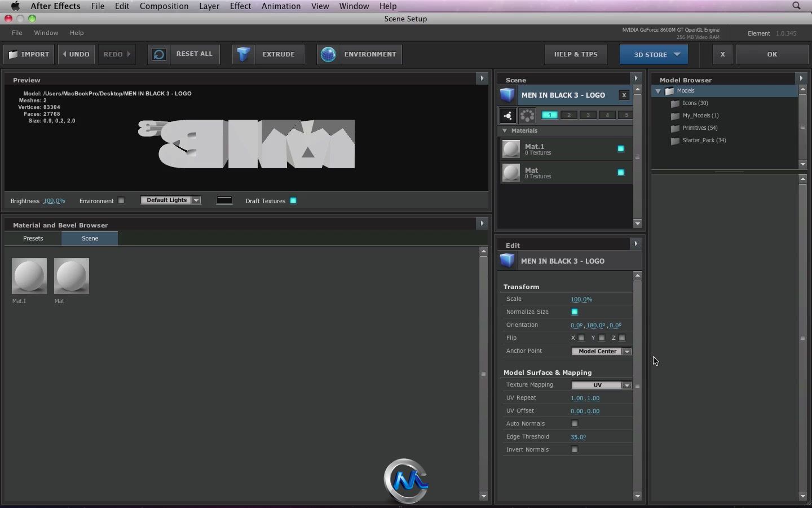Open the Edit panel options arrow

coord(636,244)
